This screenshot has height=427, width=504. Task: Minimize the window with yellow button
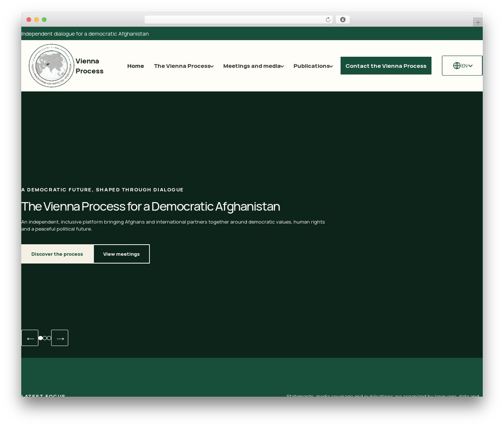point(37,20)
